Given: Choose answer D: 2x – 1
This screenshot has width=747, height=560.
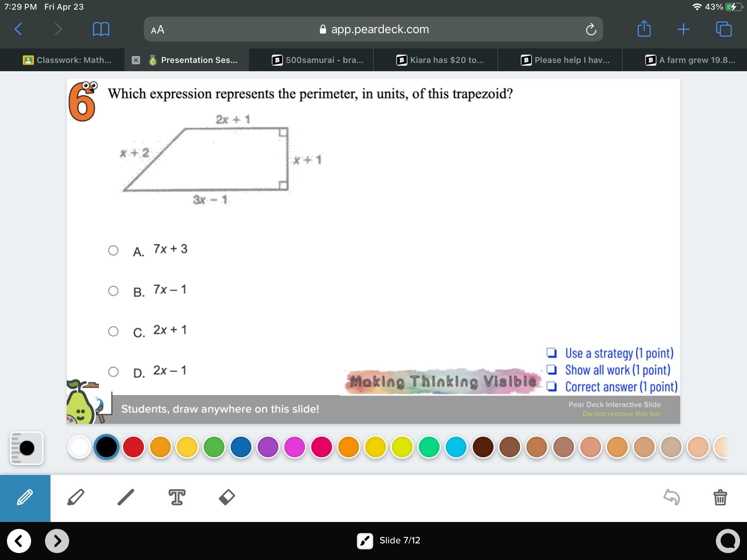Looking at the screenshot, I should click(113, 372).
